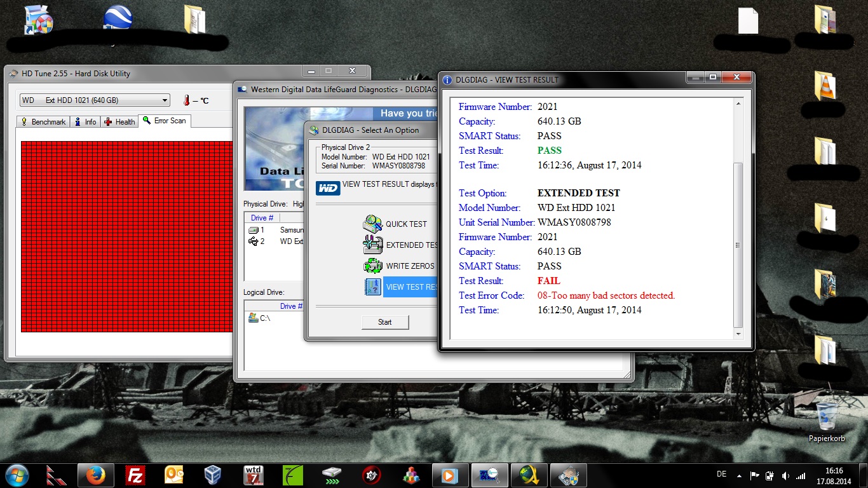This screenshot has height=488, width=868.
Task: Click the serial number WMASY0808798 in test results
Action: [574, 222]
